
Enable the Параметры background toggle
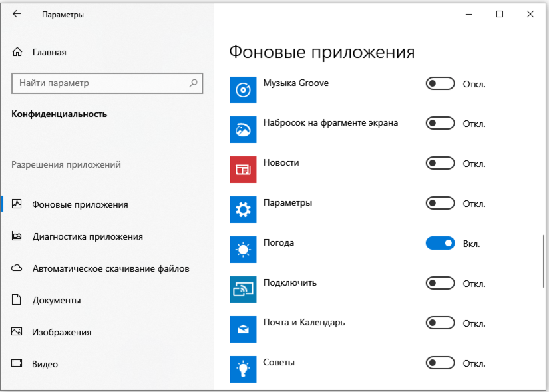point(440,203)
